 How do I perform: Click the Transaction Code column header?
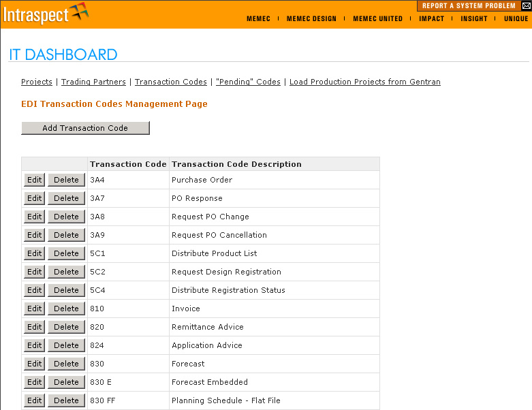coord(128,164)
